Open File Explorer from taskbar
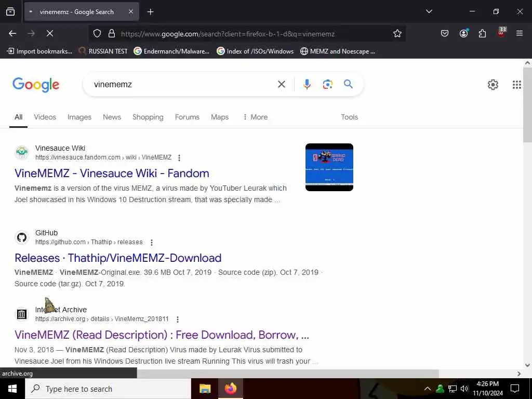The height and width of the screenshot is (399, 532). pos(205,389)
